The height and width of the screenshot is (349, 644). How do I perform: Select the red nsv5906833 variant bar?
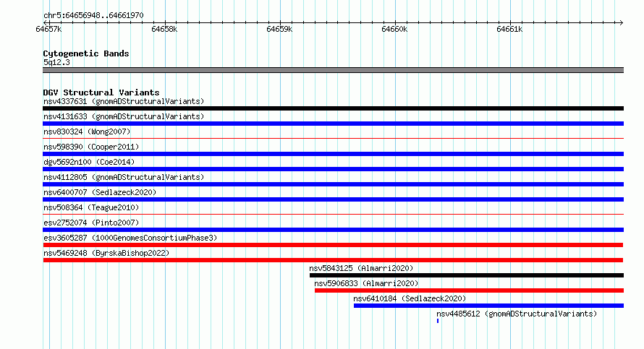coord(469,290)
